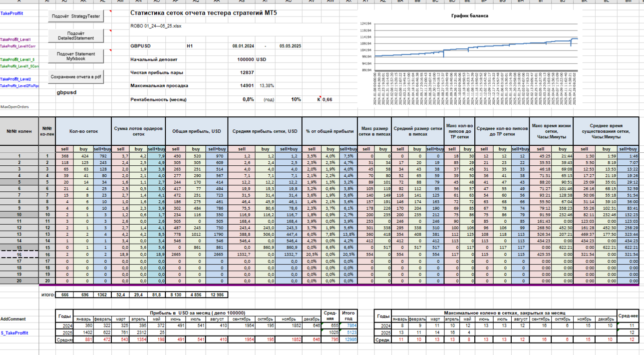Select the TakeProffit_Level1_5 cell
This screenshot has width=644, height=355.
point(17,59)
